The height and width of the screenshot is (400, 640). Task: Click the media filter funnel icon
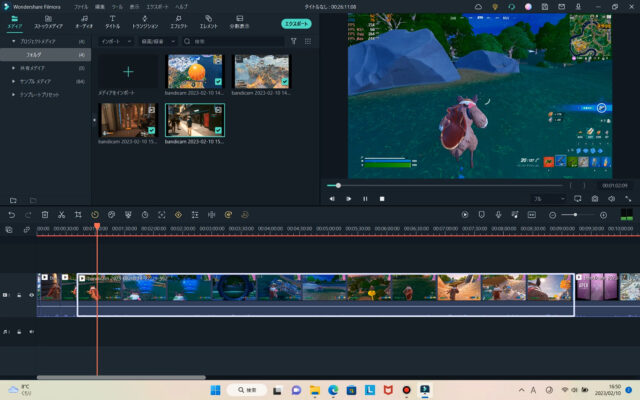point(293,41)
